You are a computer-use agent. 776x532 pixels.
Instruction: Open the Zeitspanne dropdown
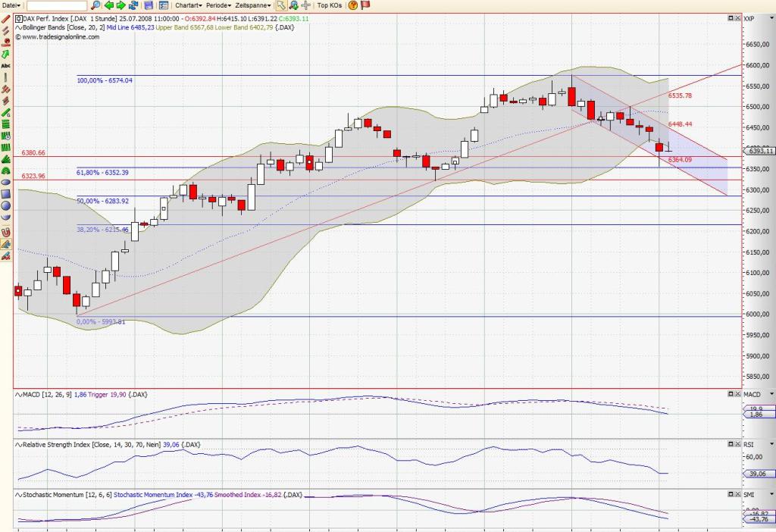(x=253, y=5)
